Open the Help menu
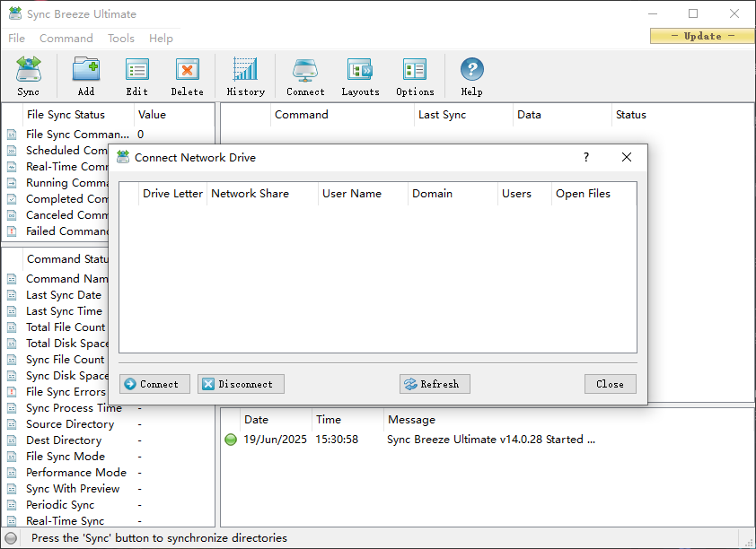756x549 pixels. pyautogui.click(x=161, y=38)
